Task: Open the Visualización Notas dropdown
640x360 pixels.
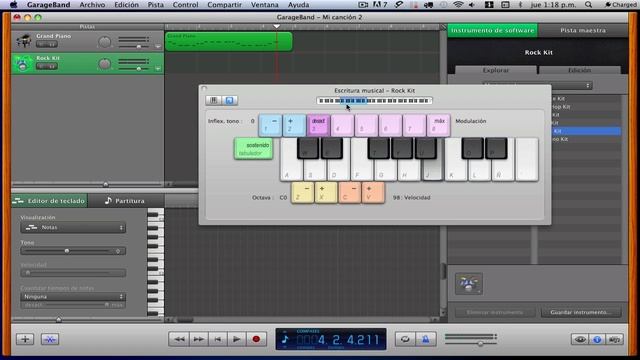Action: point(73,227)
